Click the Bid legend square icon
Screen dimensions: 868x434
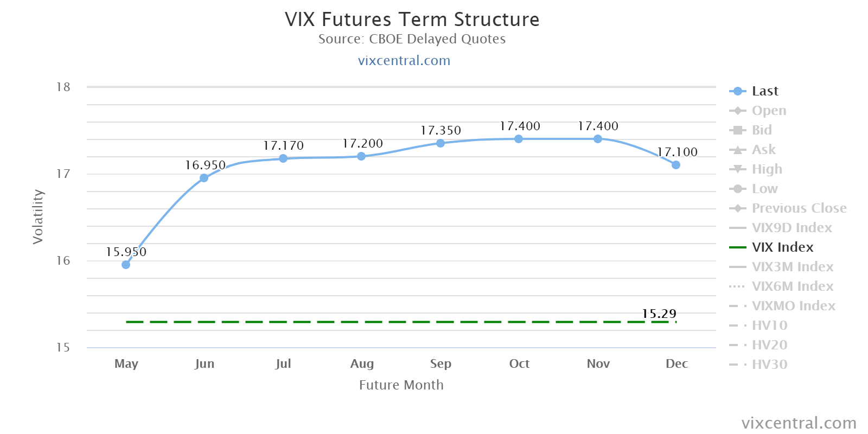pyautogui.click(x=737, y=130)
